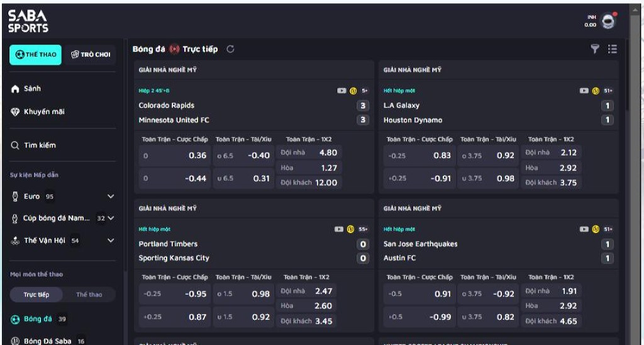Open video stream for Portland Timbers match

coord(339,229)
